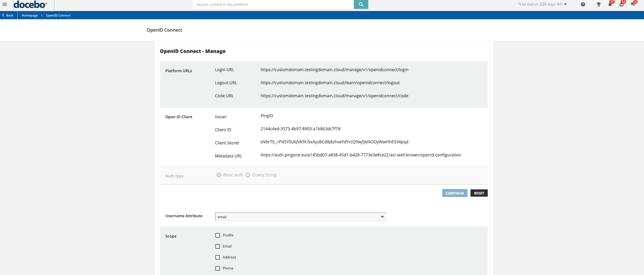This screenshot has height=275, width=644.
Task: Open the help question mark icon
Action: 583,4
